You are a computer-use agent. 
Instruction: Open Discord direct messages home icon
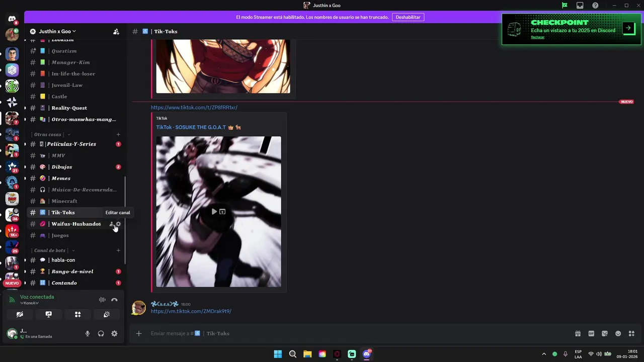(12, 19)
